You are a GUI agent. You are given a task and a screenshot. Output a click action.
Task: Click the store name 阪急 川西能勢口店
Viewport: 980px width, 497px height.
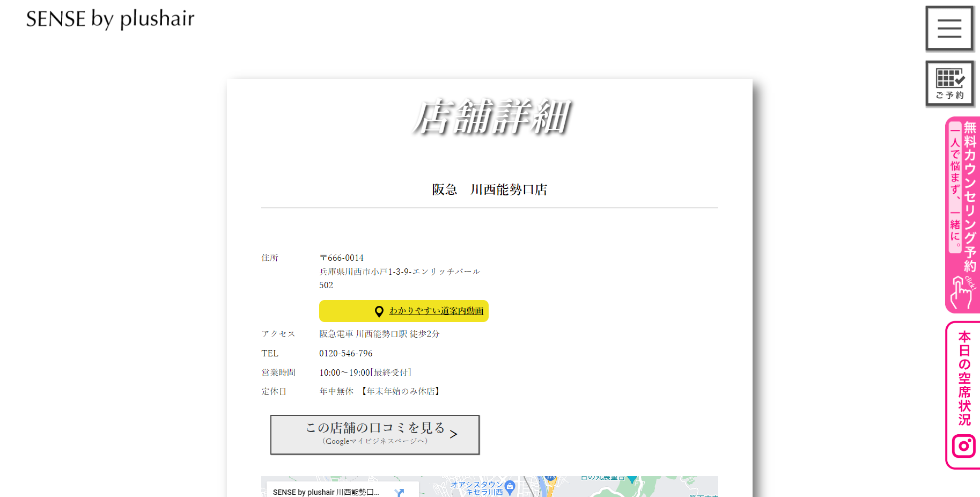click(x=489, y=189)
